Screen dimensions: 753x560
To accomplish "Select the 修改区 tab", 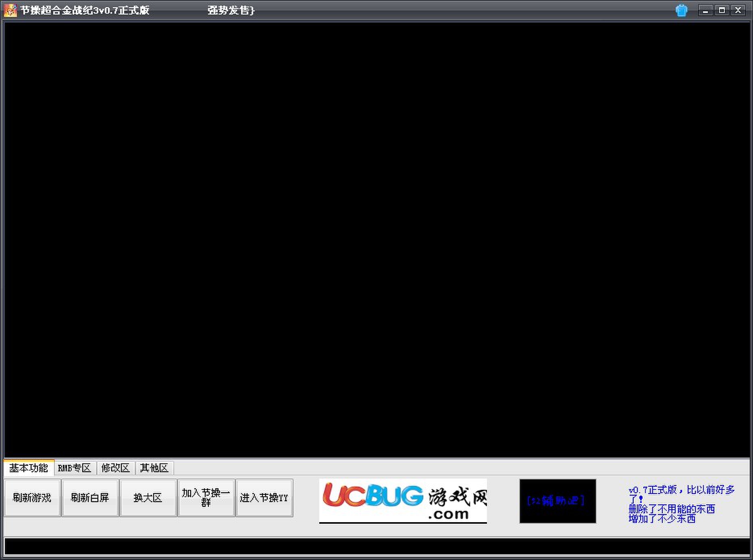I will [116, 468].
